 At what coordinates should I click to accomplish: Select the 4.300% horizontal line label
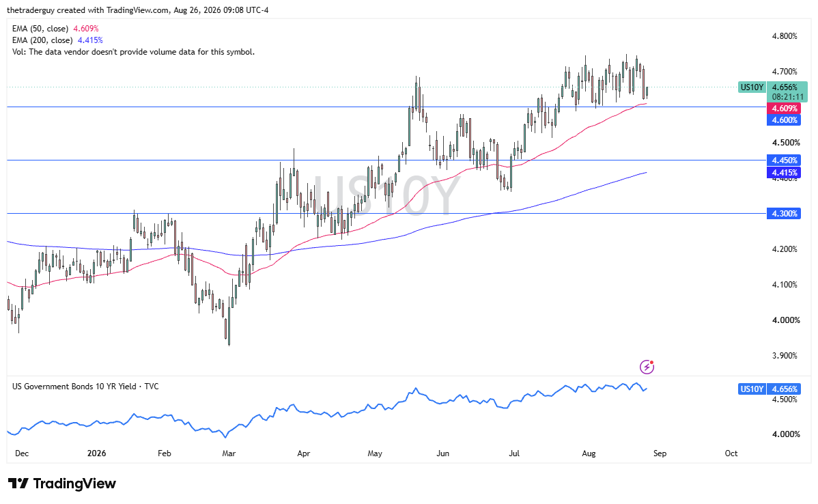pos(784,213)
